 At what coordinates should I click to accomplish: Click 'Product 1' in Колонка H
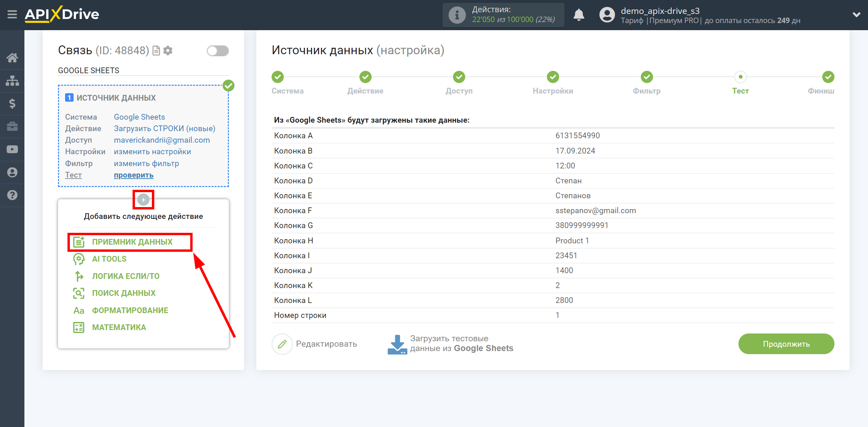coord(572,241)
